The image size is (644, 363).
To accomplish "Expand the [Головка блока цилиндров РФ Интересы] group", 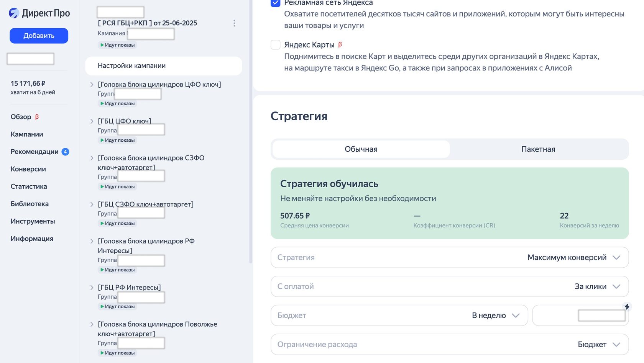I will click(x=92, y=241).
